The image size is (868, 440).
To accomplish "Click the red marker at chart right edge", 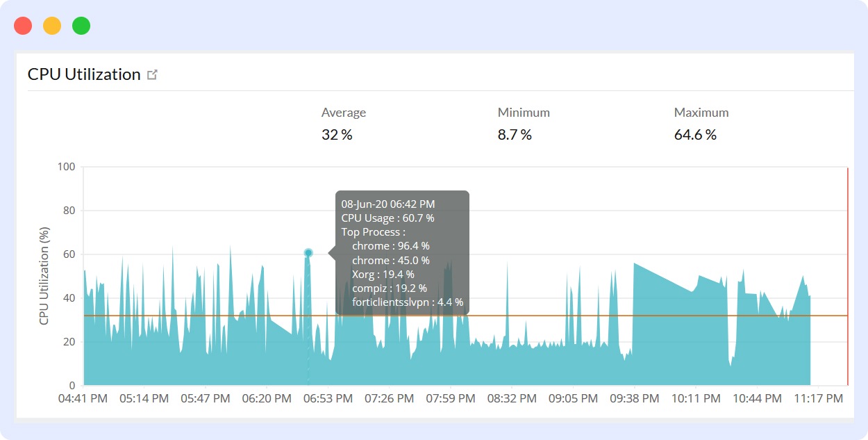I will (x=848, y=275).
